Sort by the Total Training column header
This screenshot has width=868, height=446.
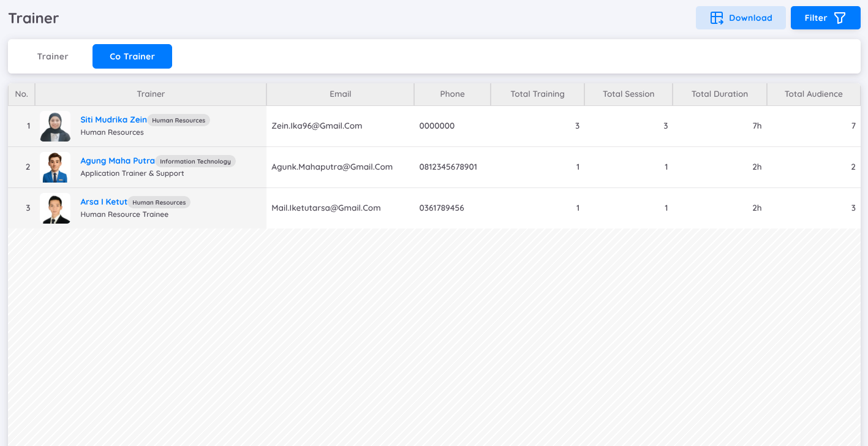click(537, 94)
